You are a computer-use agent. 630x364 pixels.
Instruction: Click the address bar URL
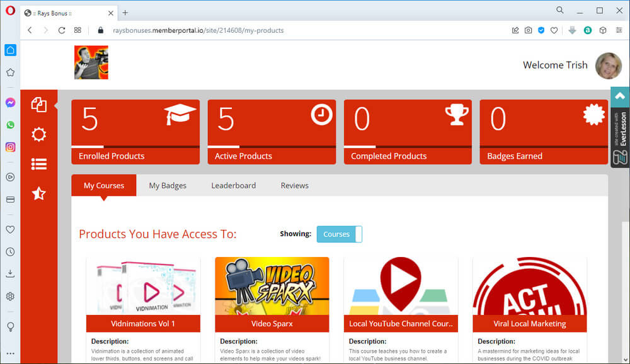pos(198,30)
